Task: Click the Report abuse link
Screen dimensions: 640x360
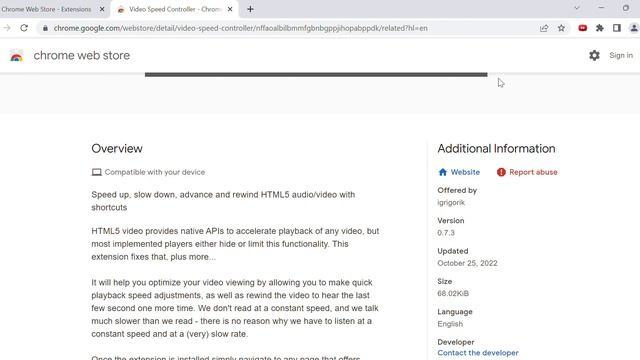Action: [x=533, y=172]
